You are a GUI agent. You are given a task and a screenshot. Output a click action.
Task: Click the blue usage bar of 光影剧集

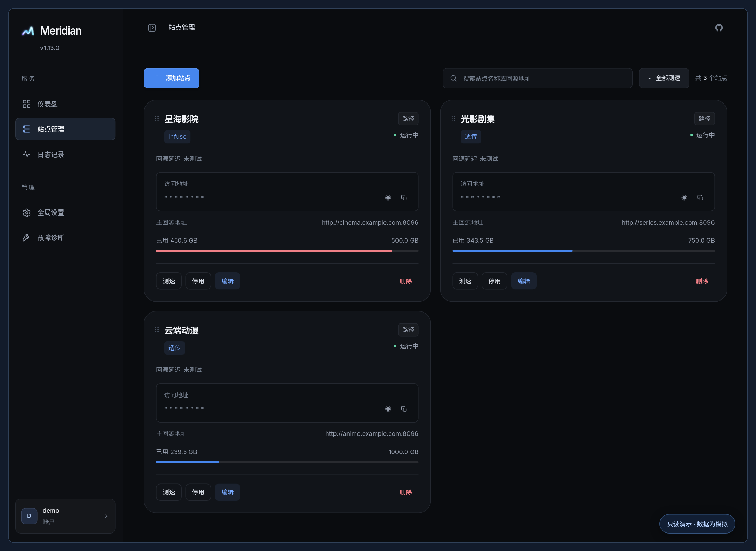pyautogui.click(x=513, y=251)
